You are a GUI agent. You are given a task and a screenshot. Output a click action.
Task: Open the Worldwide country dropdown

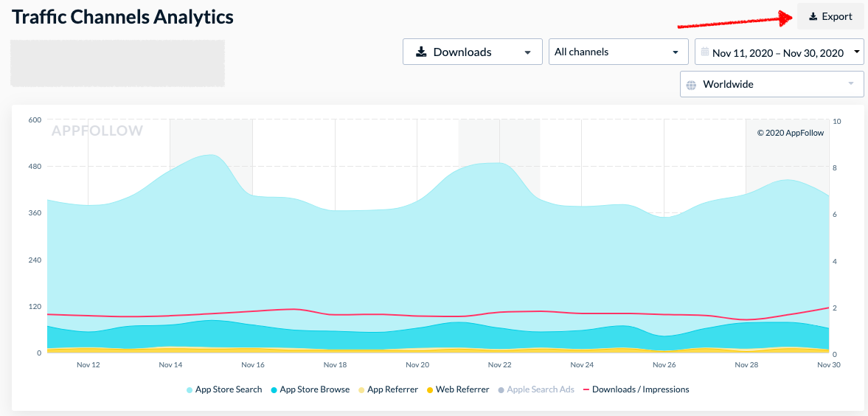click(771, 84)
